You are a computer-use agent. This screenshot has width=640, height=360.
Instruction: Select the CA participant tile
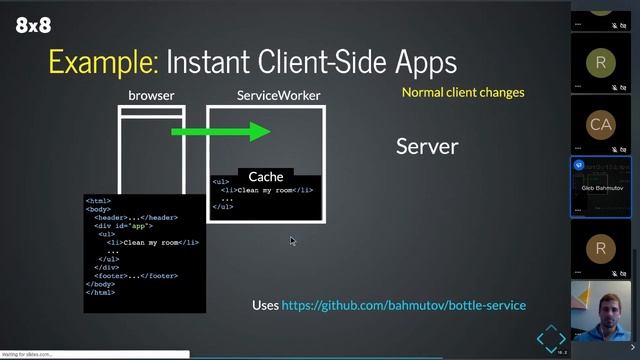601,125
